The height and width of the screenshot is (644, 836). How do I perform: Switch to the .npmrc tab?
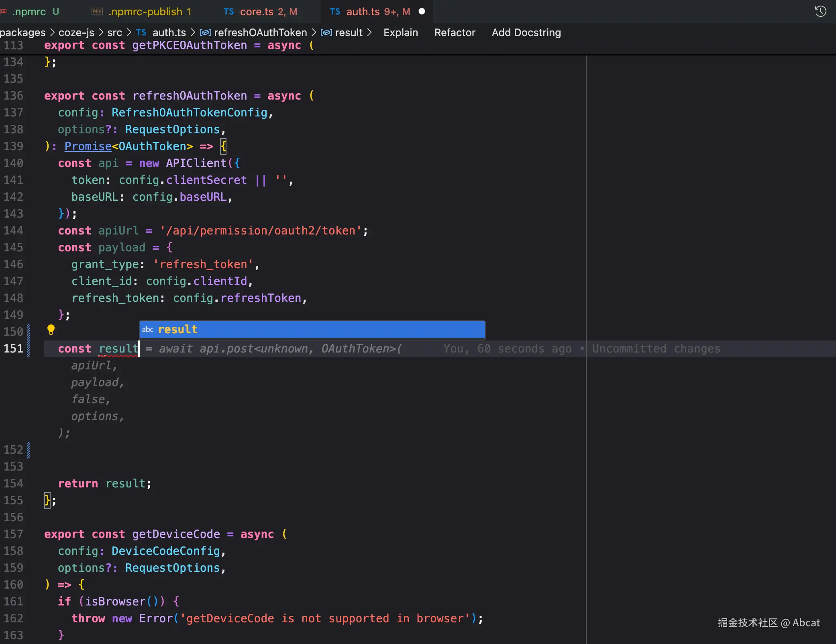(29, 12)
